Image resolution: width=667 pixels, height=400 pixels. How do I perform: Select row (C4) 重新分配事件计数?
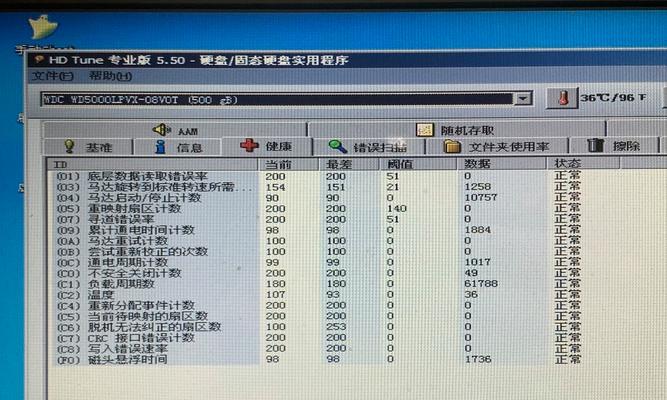(319, 306)
